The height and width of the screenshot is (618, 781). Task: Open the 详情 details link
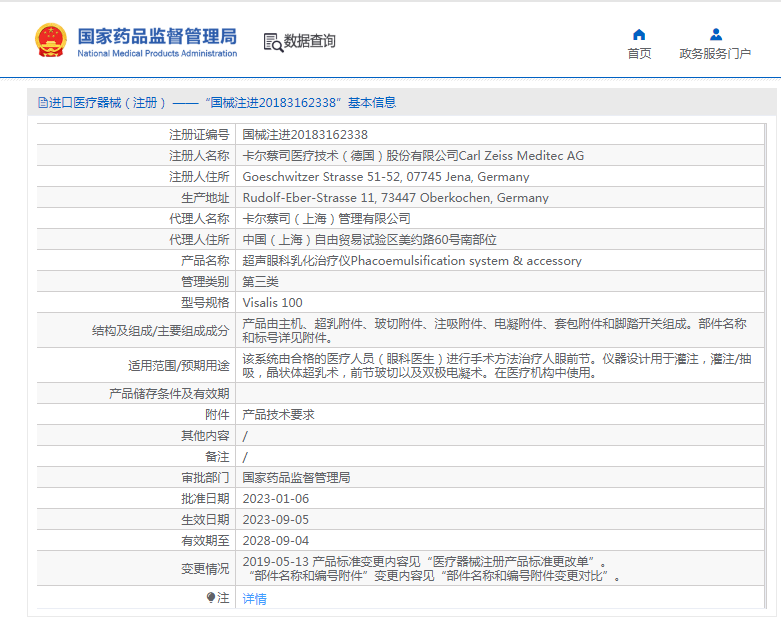[255, 599]
